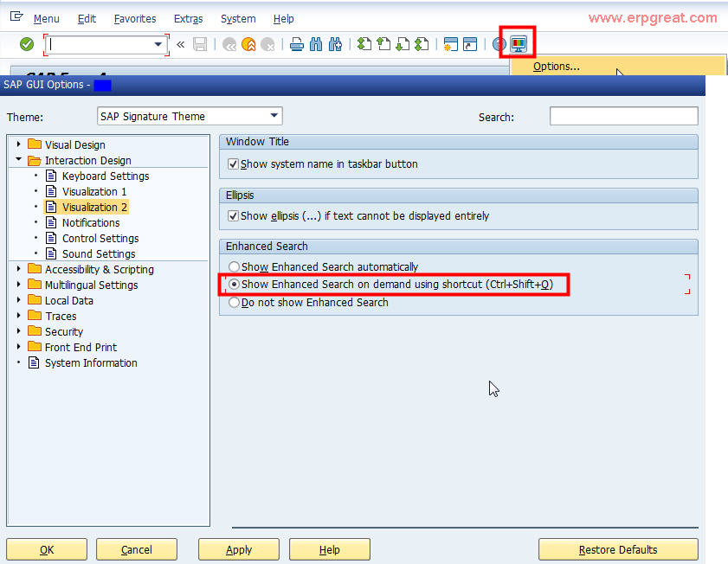
Task: Select Visualization 2 tree item
Action: point(94,207)
